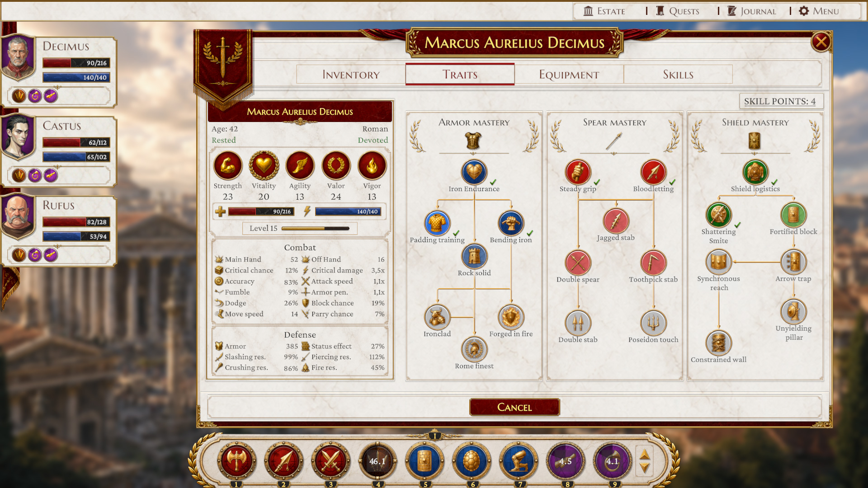Open the Quests menu
Viewport: 868px width, 488px height.
678,11
